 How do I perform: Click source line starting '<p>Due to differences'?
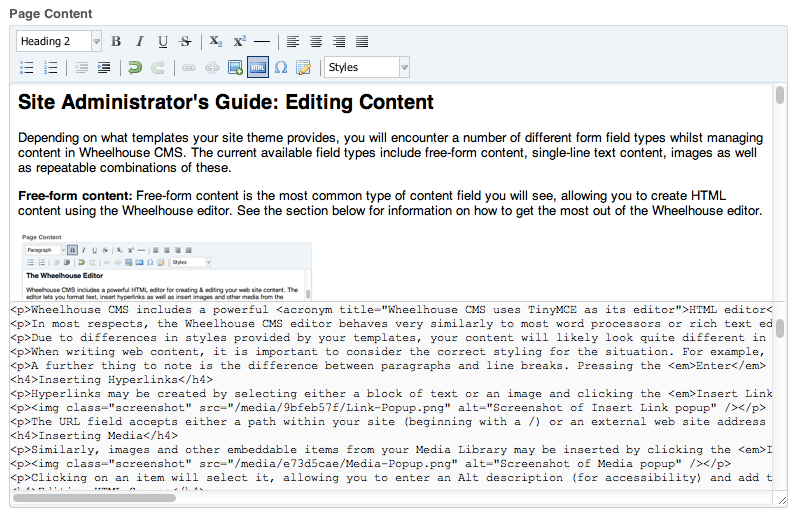point(388,338)
